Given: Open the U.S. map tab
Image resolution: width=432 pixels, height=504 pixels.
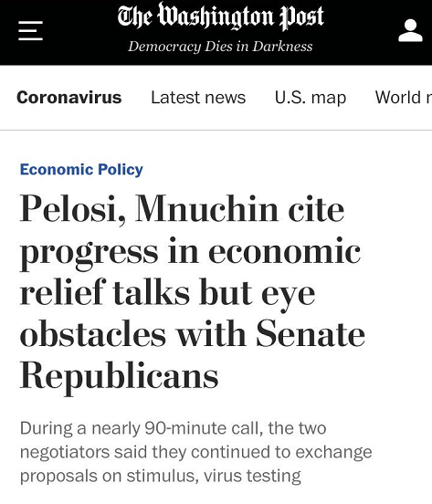Looking at the screenshot, I should click(x=311, y=98).
